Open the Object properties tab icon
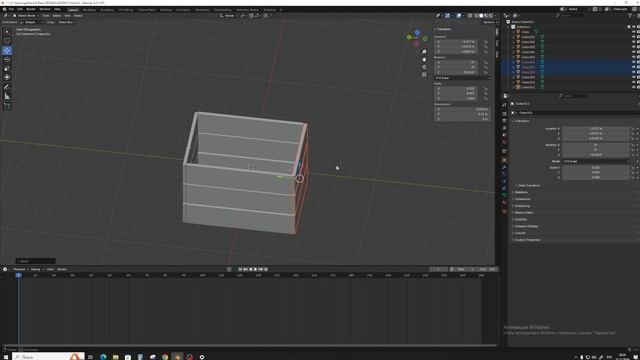This screenshot has height=360, width=640. point(504,160)
